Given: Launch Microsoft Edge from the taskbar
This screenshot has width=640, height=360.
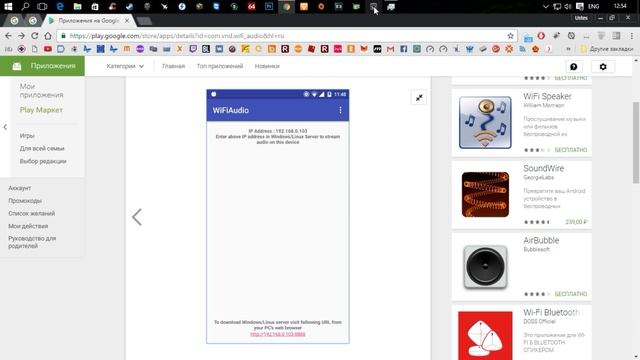Looking at the screenshot, I should coord(60,7).
